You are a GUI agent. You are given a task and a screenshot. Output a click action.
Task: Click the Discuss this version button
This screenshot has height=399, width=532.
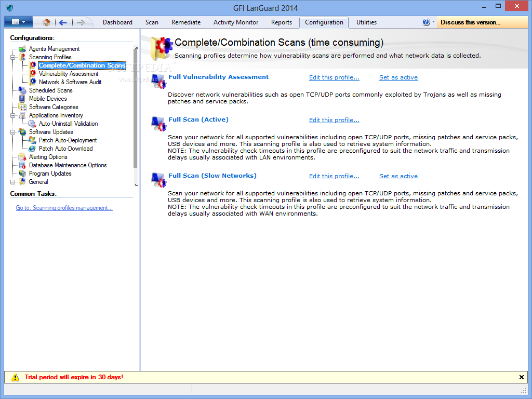(x=482, y=22)
